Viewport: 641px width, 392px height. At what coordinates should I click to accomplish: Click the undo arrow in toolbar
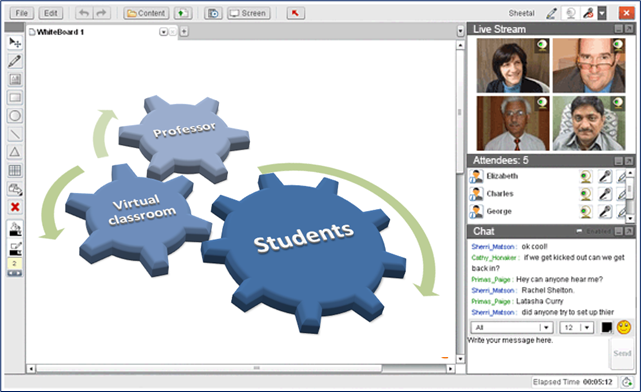click(x=84, y=13)
